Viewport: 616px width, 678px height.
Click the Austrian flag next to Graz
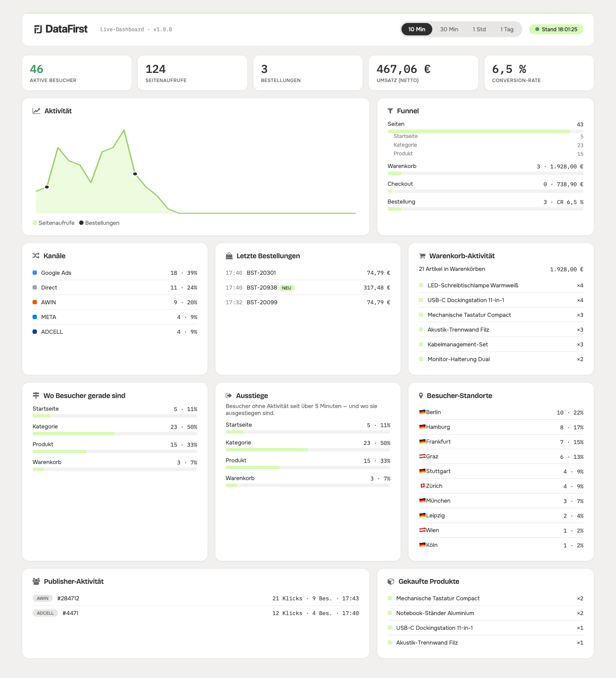click(423, 456)
